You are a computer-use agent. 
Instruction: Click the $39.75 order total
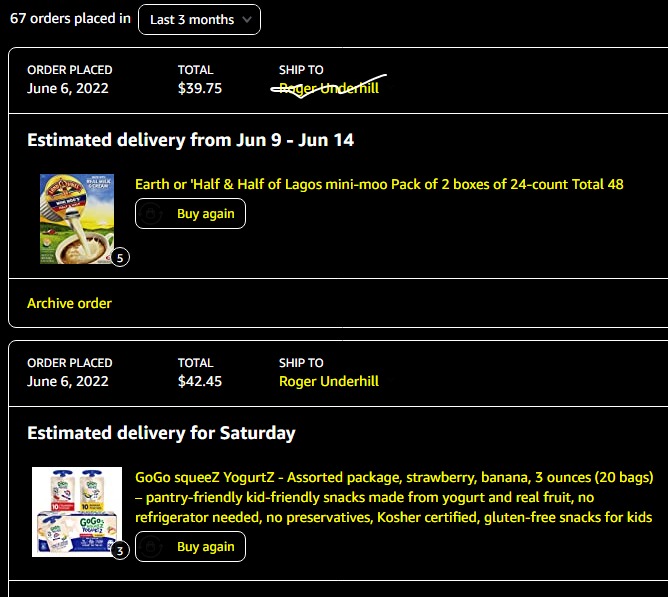pyautogui.click(x=199, y=88)
